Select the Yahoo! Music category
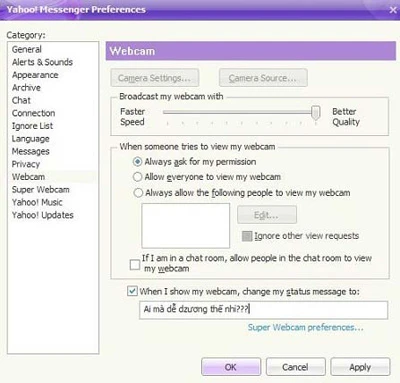Image resolution: width=400 pixels, height=383 pixels. (x=37, y=202)
